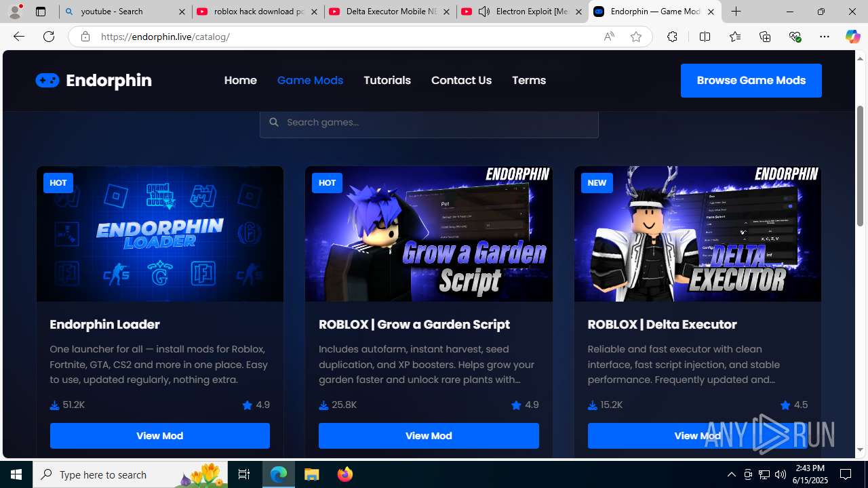Click the page vertical scrollbar thumb
The width and height of the screenshot is (868, 488).
pyautogui.click(x=861, y=166)
